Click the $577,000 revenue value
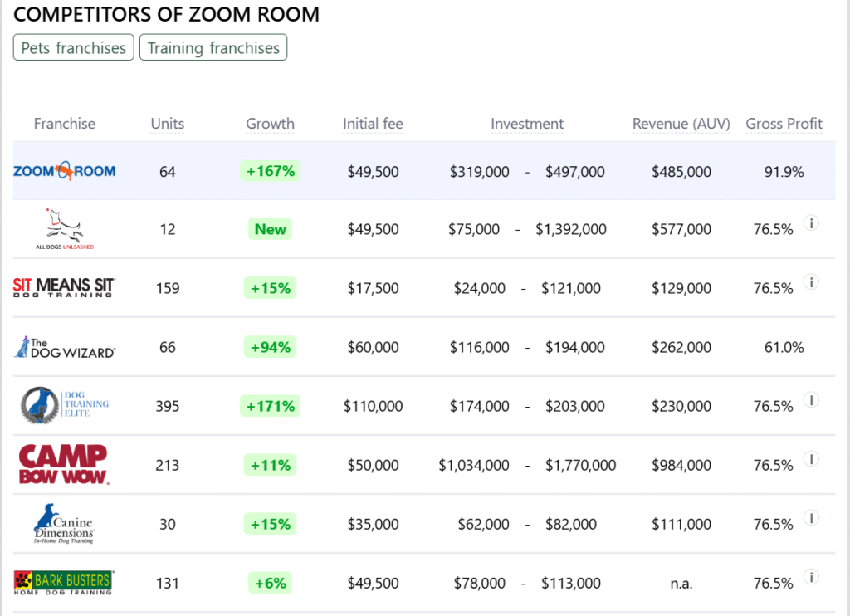 tap(681, 229)
